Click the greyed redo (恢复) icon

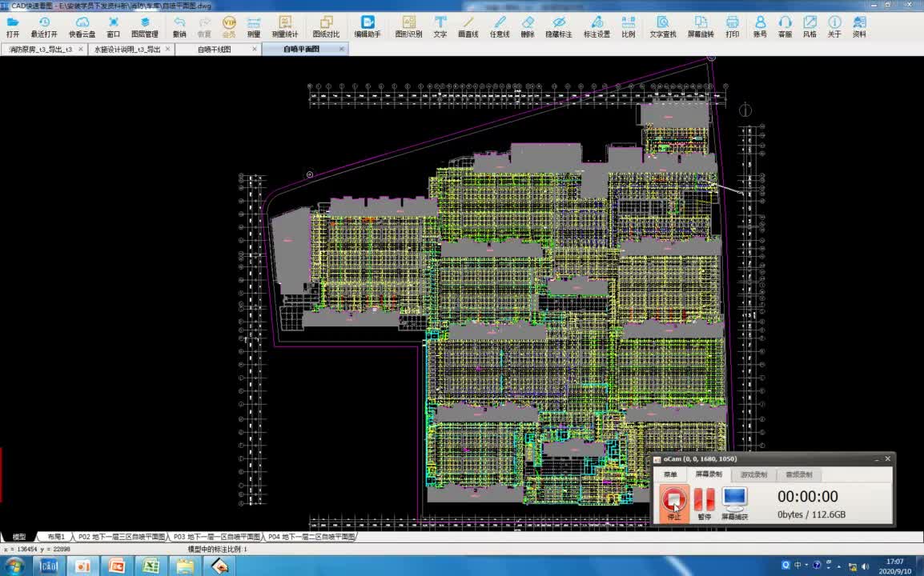pyautogui.click(x=204, y=27)
